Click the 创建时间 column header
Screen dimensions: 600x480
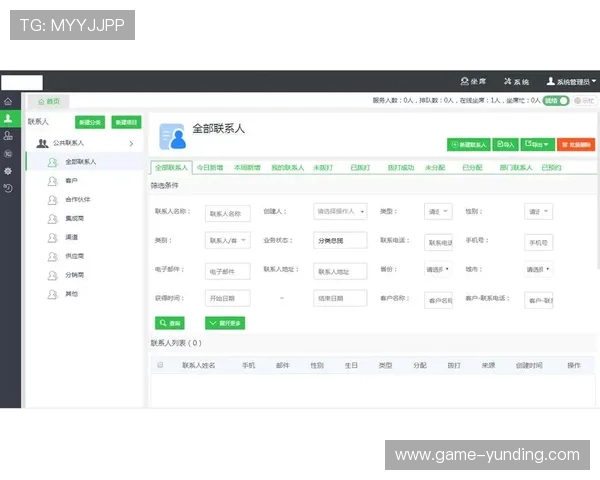point(529,365)
